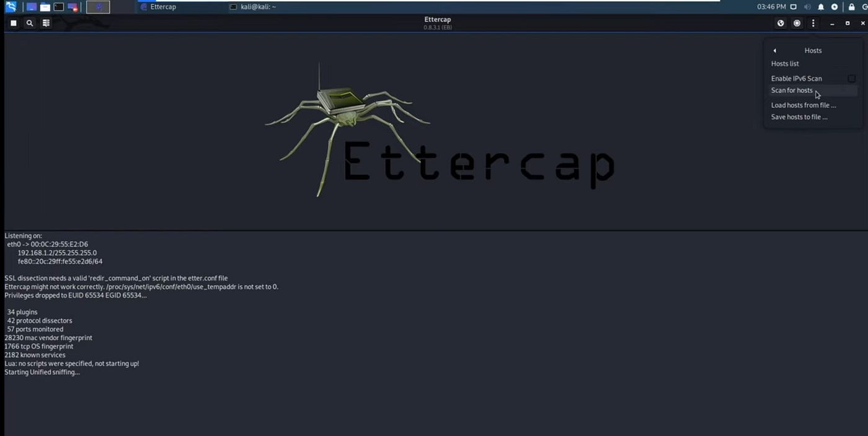Click the 'fe80::20c:29ff:fe55:e2d6/64' line
Image resolution: width=868 pixels, height=436 pixels.
click(x=60, y=261)
